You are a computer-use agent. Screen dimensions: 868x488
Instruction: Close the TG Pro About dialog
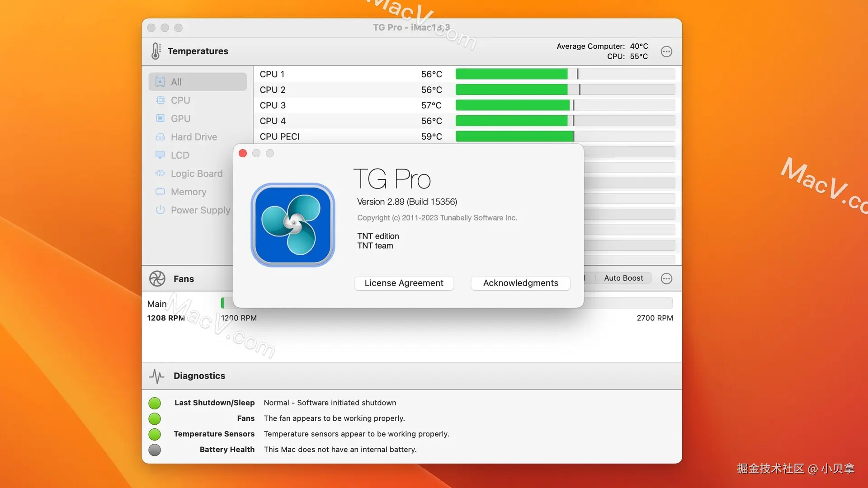click(x=243, y=154)
